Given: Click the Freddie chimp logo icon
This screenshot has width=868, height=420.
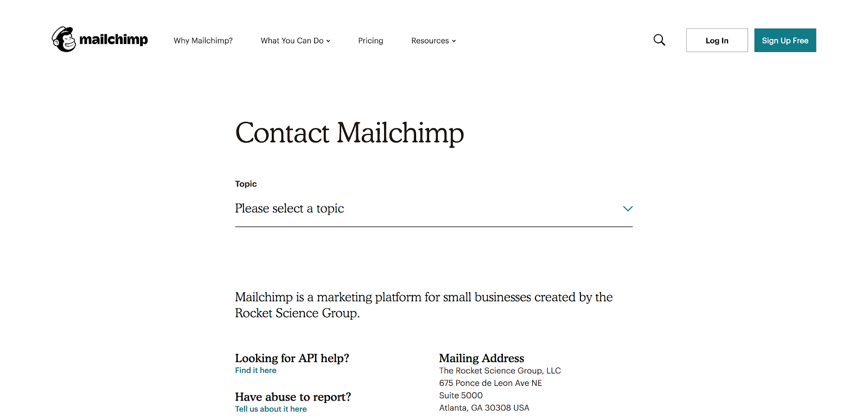Looking at the screenshot, I should point(63,40).
